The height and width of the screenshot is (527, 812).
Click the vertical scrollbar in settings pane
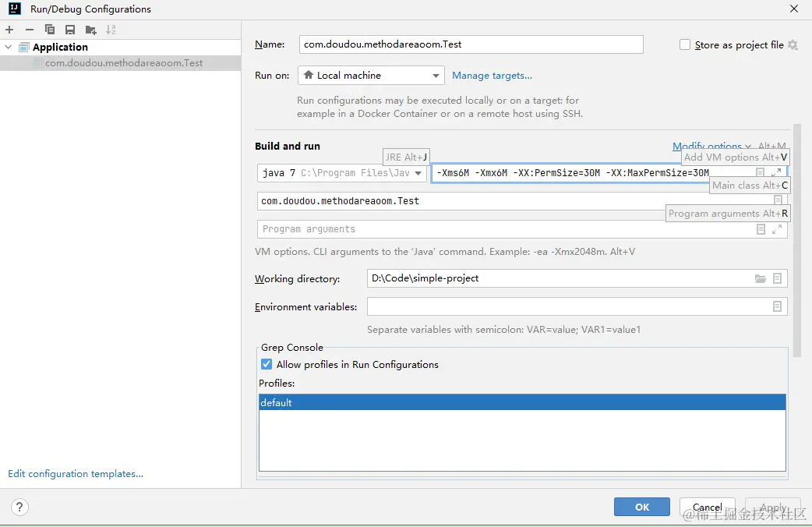coord(797,240)
